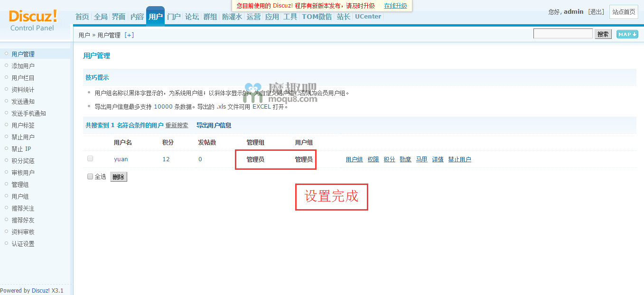Open the 应用 menu
This screenshot has width=644, height=295.
point(272,17)
